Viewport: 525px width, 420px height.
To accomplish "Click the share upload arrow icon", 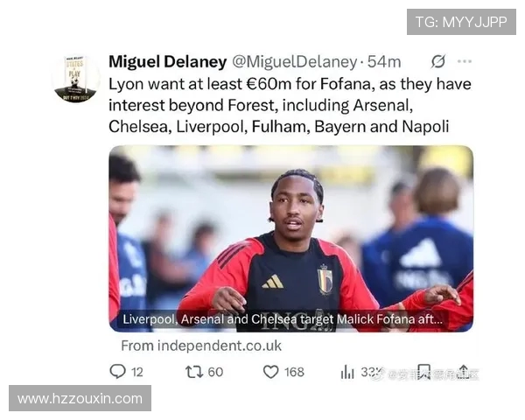I will click(464, 372).
